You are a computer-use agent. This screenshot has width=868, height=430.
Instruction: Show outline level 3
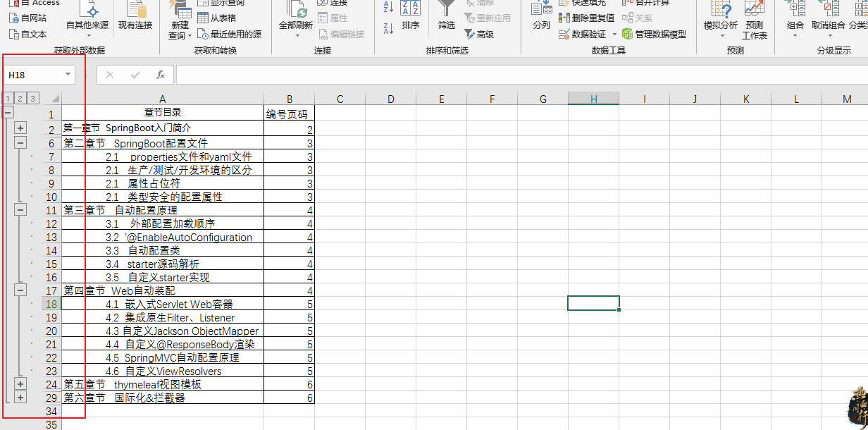[x=33, y=99]
